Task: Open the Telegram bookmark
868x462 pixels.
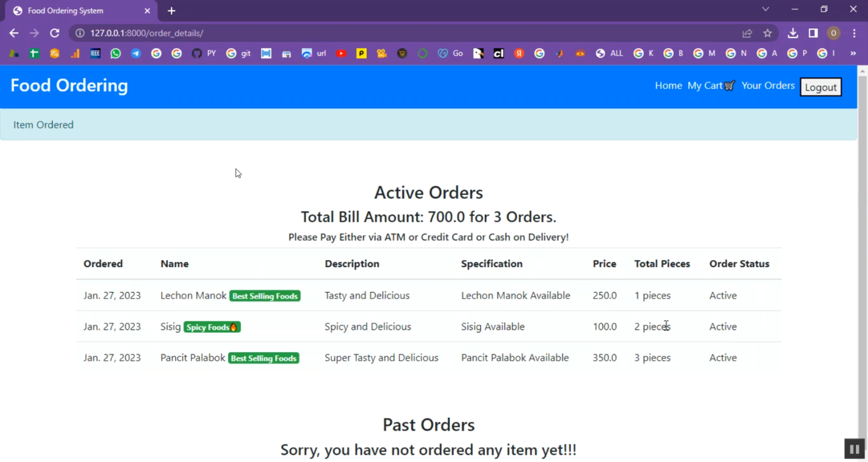Action: click(136, 53)
